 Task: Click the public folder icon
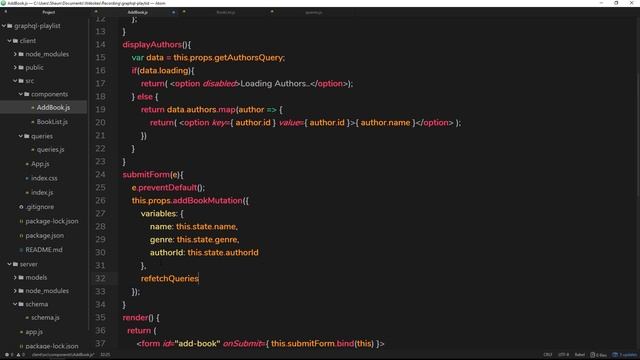tap(21, 67)
